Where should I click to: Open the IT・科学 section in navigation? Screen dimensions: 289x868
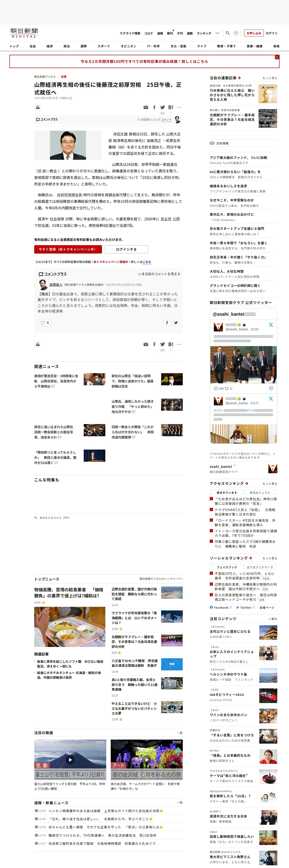tap(154, 46)
